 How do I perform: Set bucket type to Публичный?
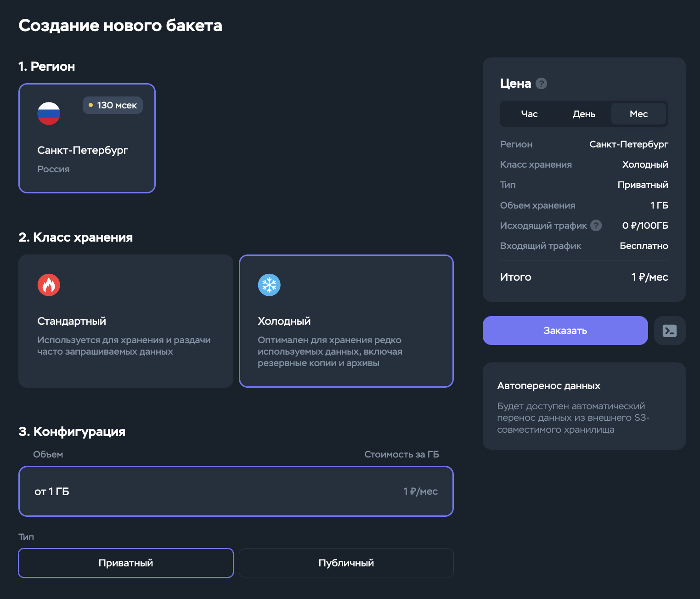(346, 563)
